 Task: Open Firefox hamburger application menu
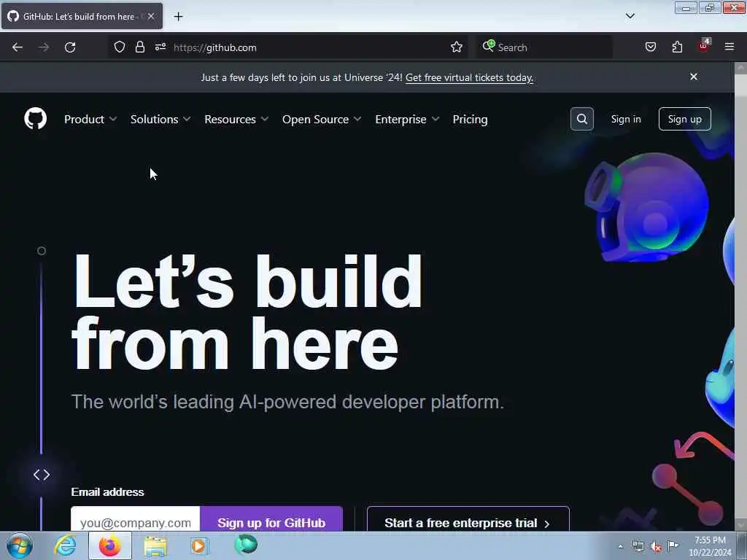pyautogui.click(x=729, y=47)
